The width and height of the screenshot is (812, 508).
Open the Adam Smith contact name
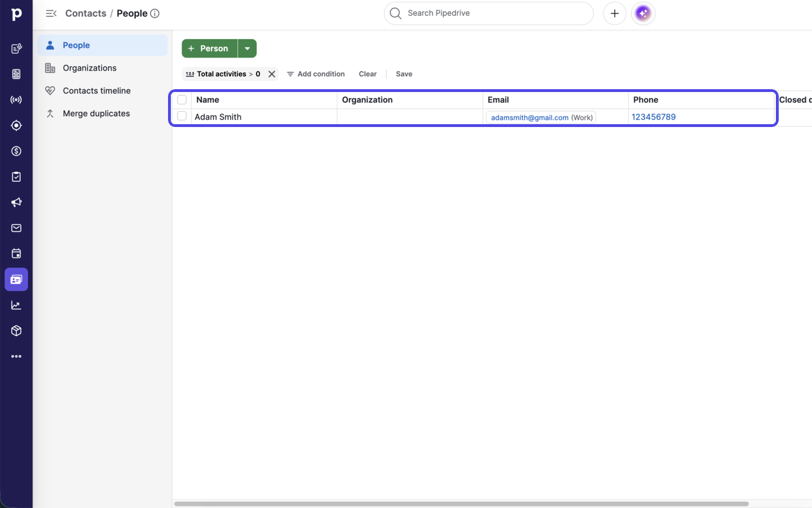coord(218,117)
